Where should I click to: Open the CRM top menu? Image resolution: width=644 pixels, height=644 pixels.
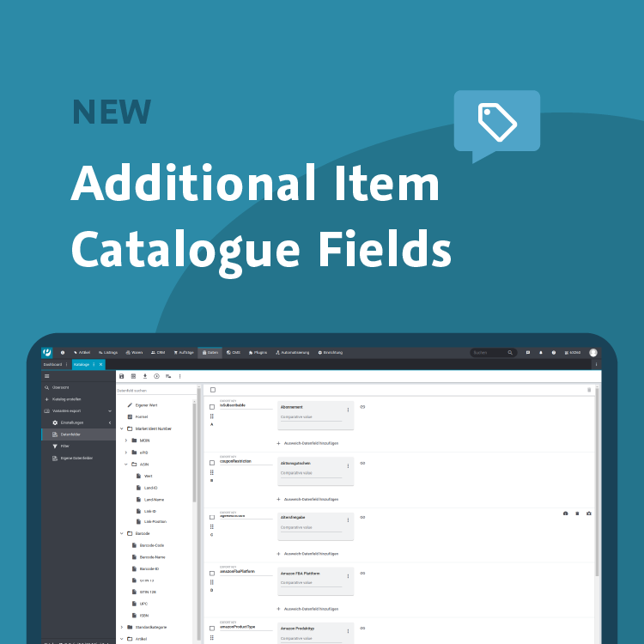click(158, 352)
